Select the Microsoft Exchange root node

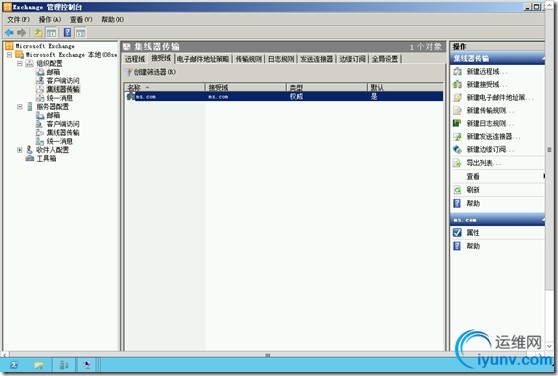pos(45,46)
